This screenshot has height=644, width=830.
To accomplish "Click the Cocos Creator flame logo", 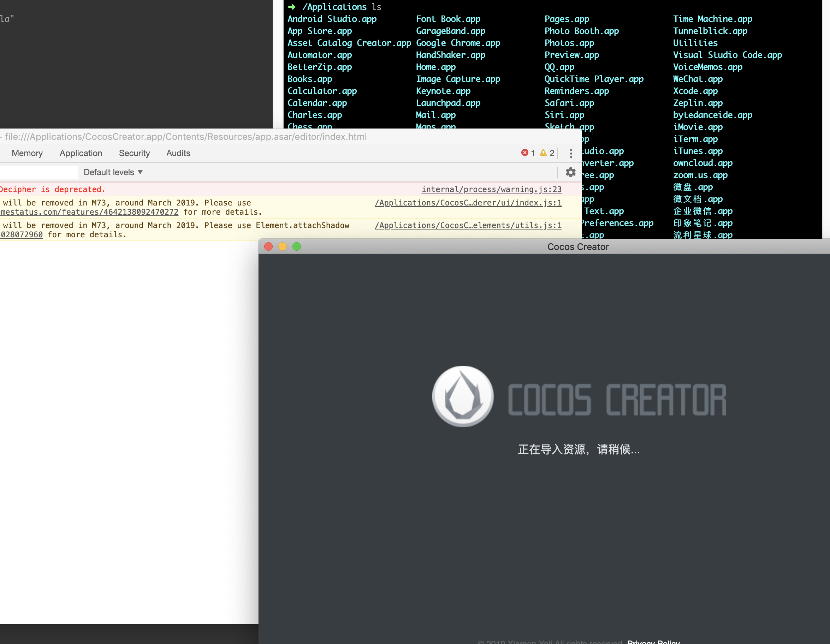I will coord(463,396).
